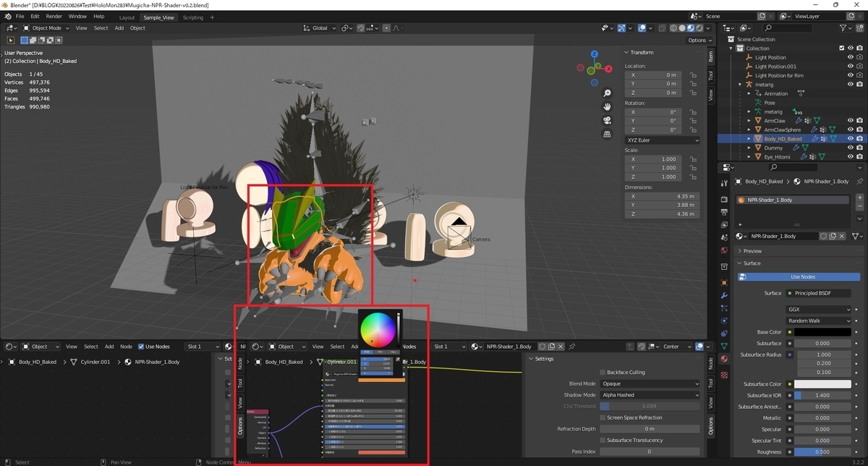868x466 pixels.
Task: Unlink material with X icon
Action: coord(842,236)
